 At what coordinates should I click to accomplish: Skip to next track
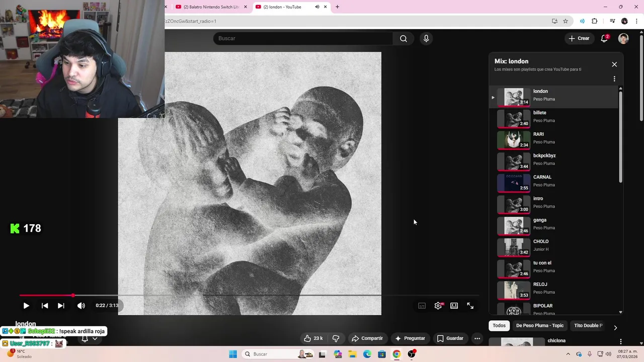[61, 306]
